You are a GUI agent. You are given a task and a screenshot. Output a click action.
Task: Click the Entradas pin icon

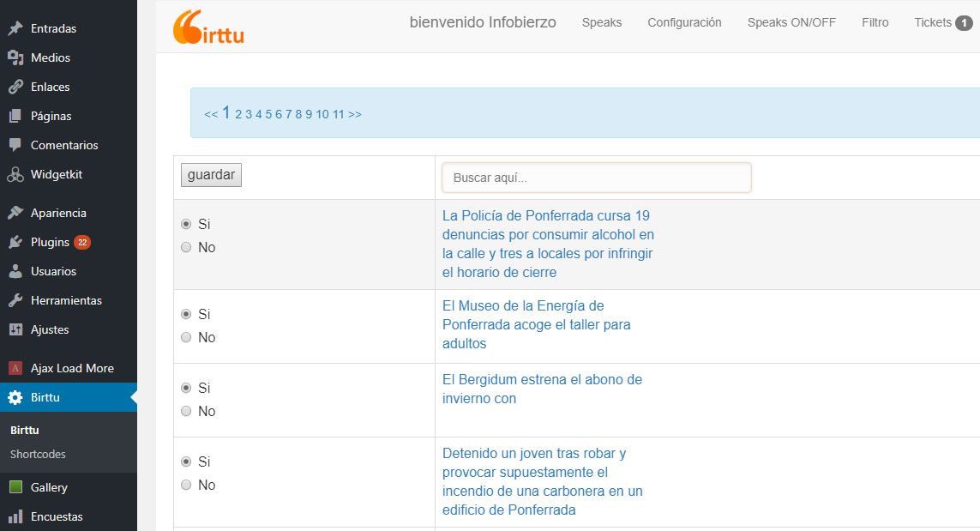tap(15, 28)
